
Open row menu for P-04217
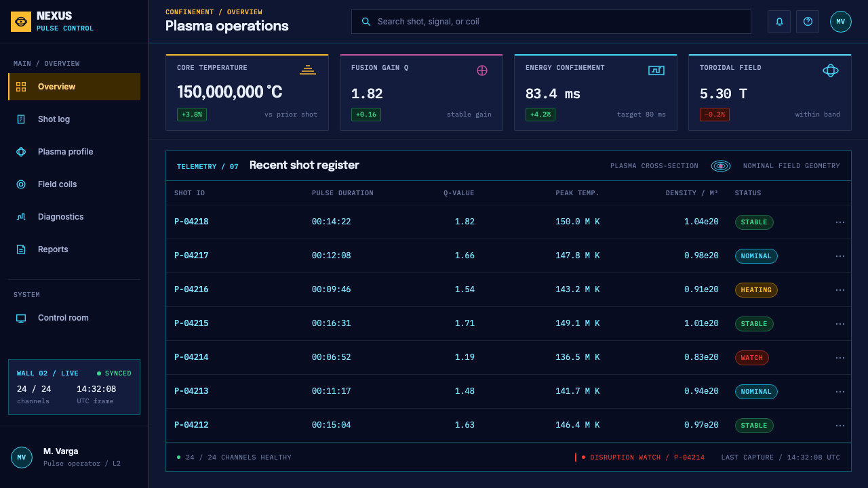(840, 256)
